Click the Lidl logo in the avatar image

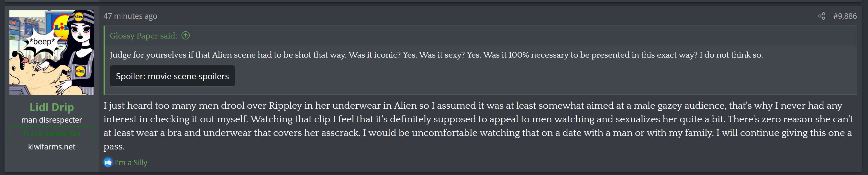(x=61, y=26)
